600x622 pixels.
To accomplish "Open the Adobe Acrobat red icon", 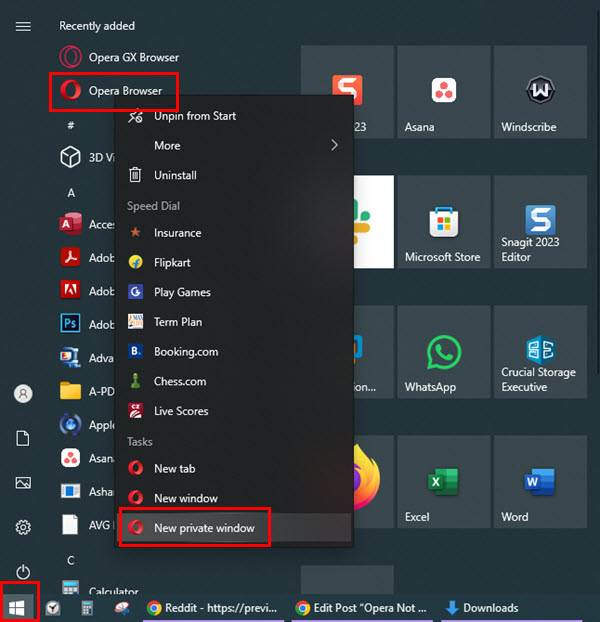I will tap(70, 257).
